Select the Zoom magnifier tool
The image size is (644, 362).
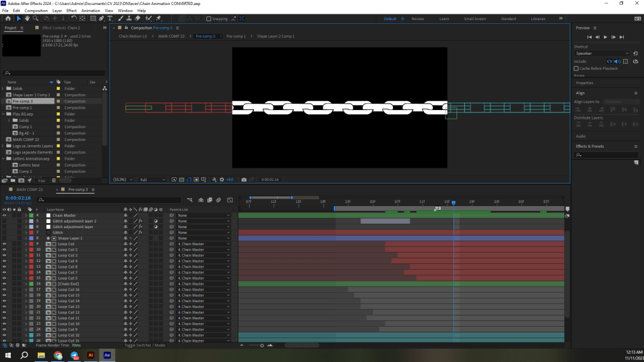[x=36, y=19]
